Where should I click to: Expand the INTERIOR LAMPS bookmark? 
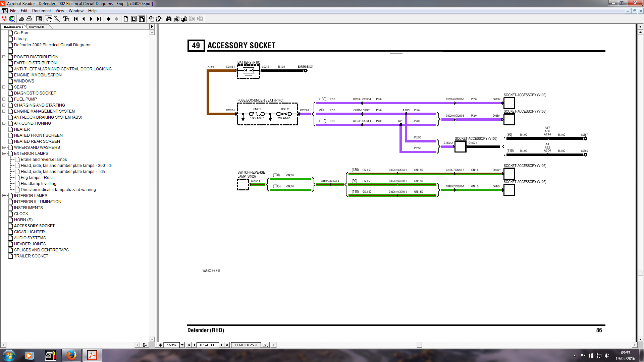(x=4, y=196)
